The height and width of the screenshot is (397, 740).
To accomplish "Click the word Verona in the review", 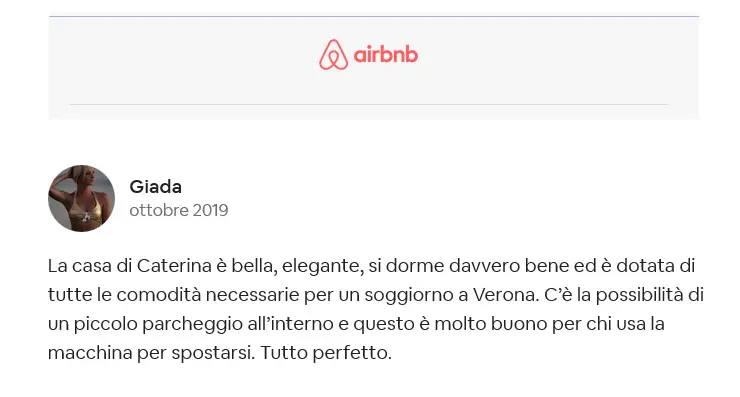I will [505, 295].
